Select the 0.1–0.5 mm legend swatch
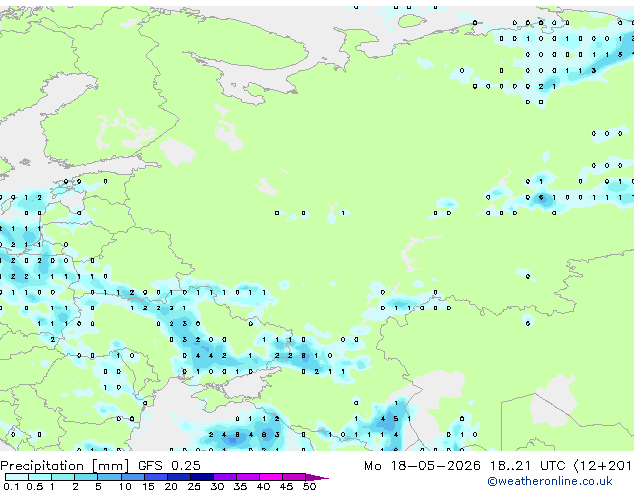This screenshot has height=490, width=634. tap(17, 477)
